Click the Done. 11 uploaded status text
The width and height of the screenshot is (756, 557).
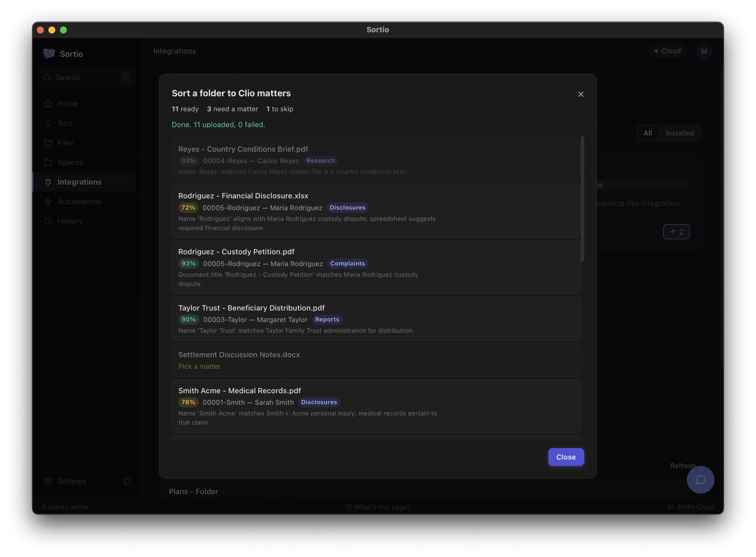pos(218,124)
